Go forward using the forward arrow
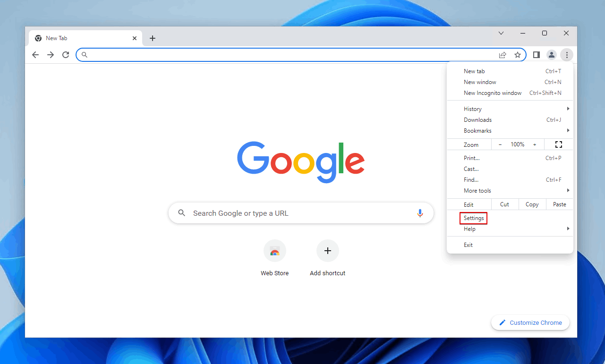The width and height of the screenshot is (605, 364). click(x=51, y=55)
